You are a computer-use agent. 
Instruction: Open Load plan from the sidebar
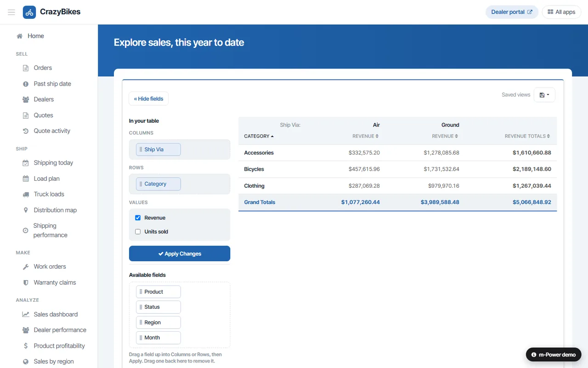click(47, 178)
